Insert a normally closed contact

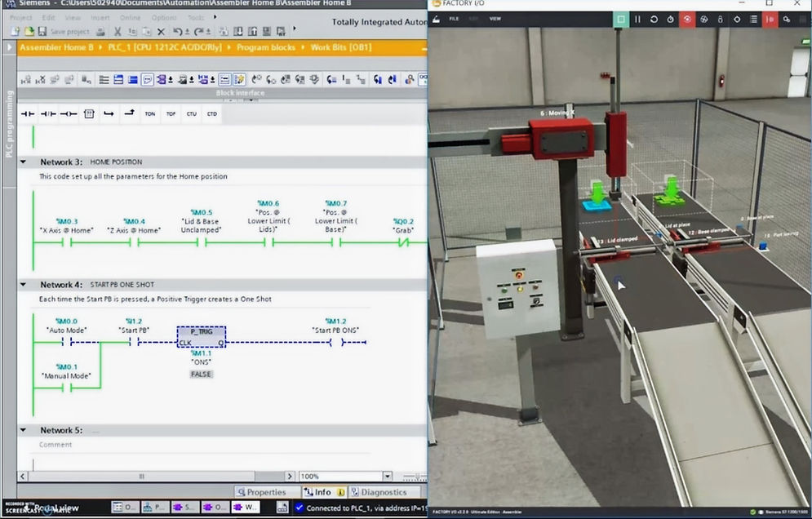[48, 114]
